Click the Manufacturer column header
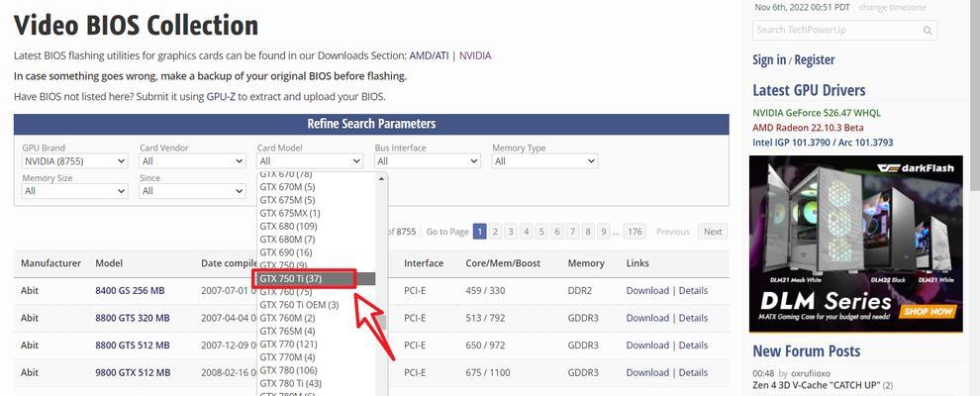980x396 pixels. tap(50, 263)
